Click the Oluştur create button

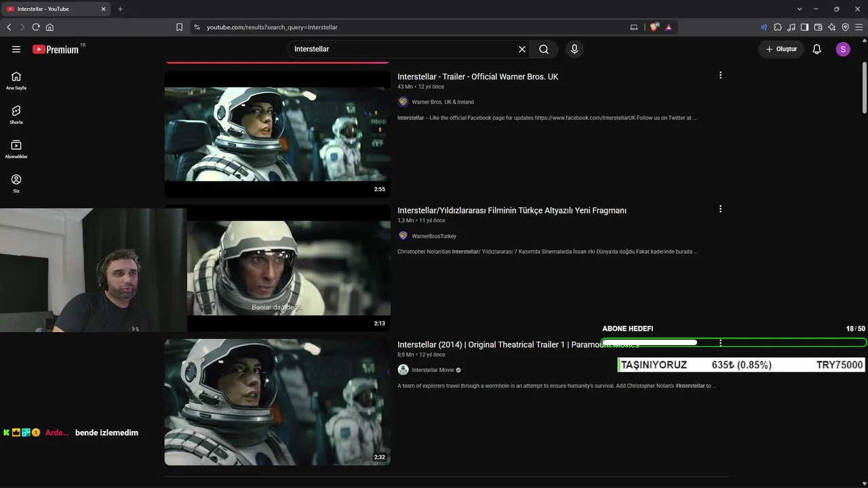click(781, 49)
